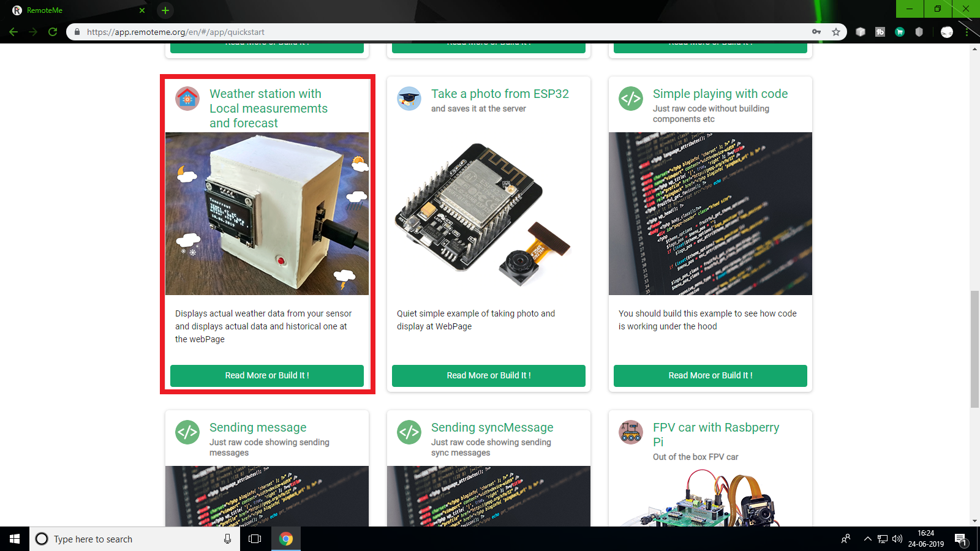Open Sending message card title

pyautogui.click(x=258, y=427)
